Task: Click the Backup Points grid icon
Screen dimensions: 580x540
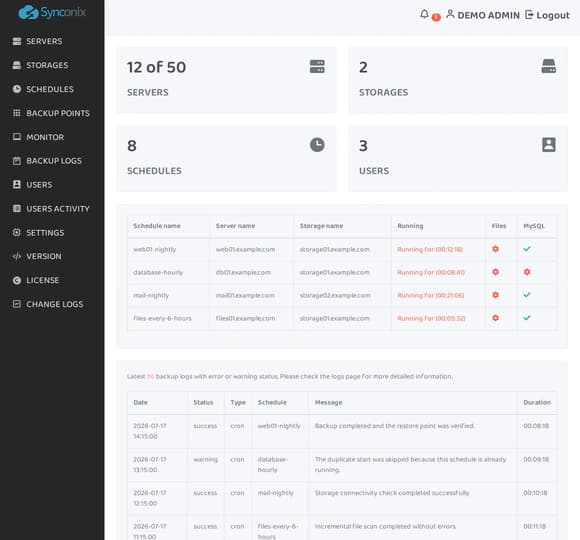Action: pyautogui.click(x=17, y=113)
